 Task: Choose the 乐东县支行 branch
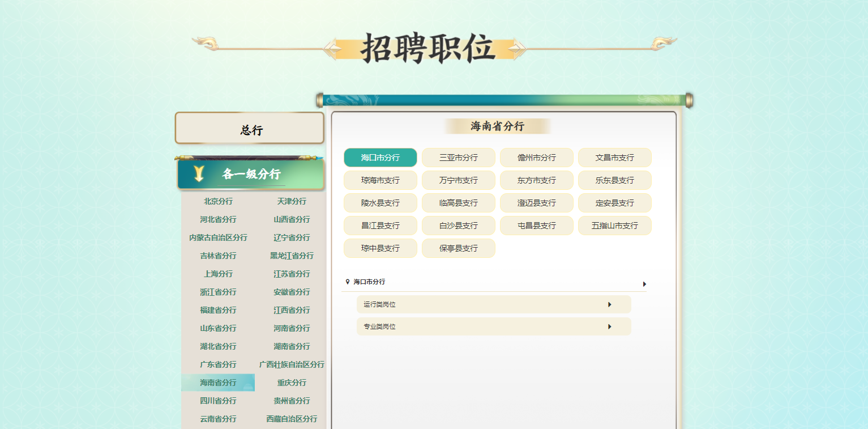point(615,180)
